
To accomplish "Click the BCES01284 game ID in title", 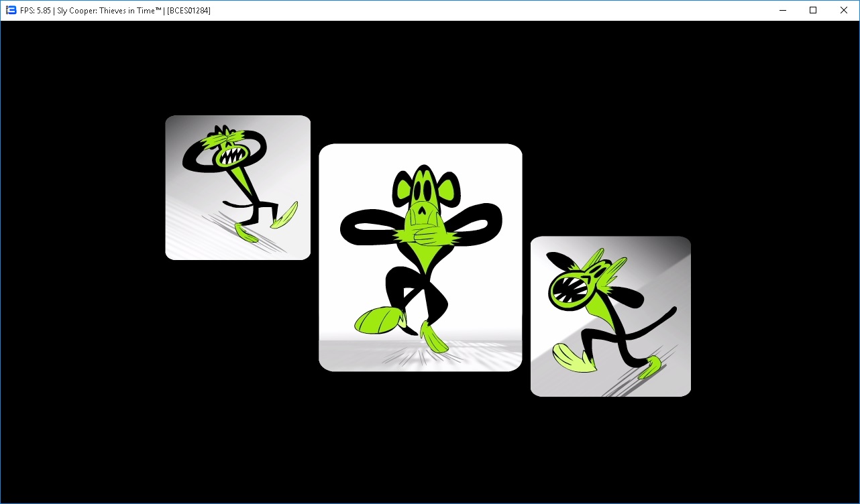I will tap(189, 11).
